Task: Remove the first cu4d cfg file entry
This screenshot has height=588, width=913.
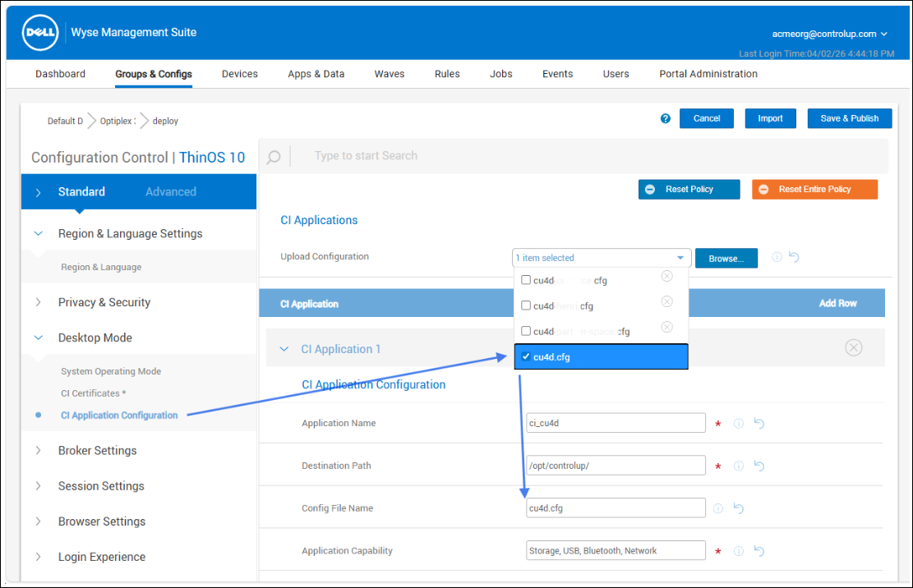Action: [667, 276]
